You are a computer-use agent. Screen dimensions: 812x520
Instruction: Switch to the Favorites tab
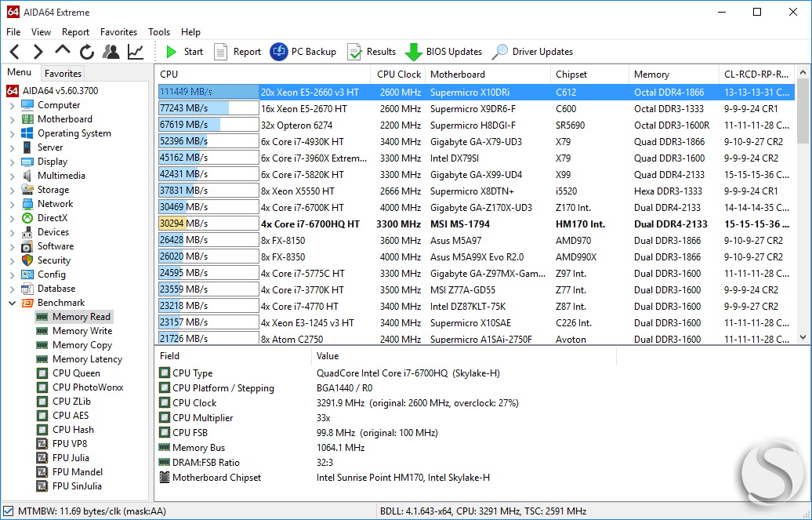tap(63, 74)
